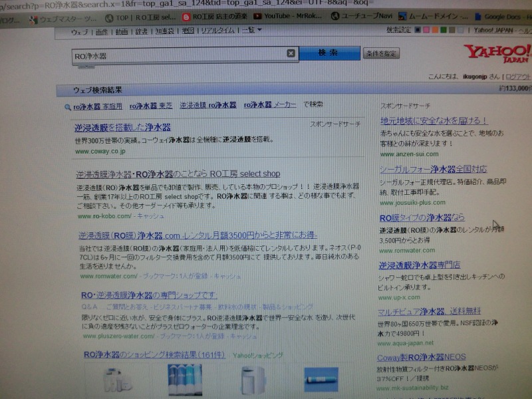This screenshot has width=532, height=399.
Task: Open 検索設定 settings link
Action: point(398,30)
